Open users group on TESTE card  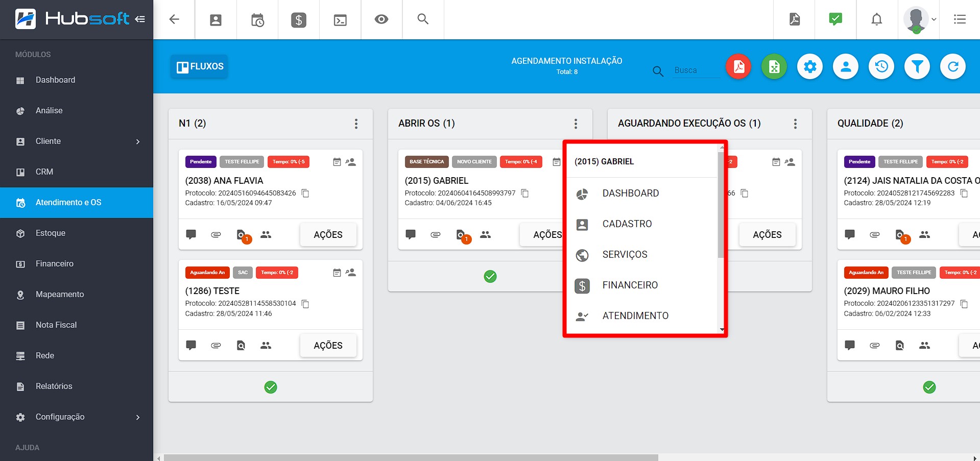[x=266, y=346]
